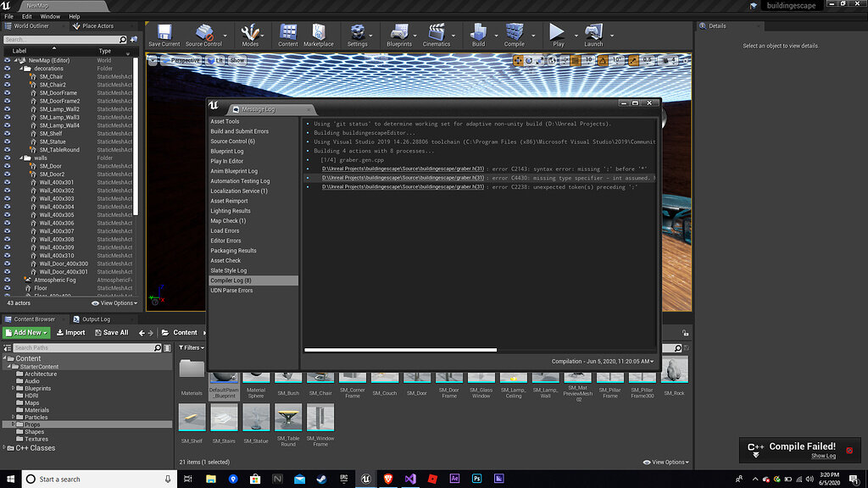This screenshot has height=488, width=868.
Task: Click the Save Current toolbar icon
Action: click(x=164, y=35)
